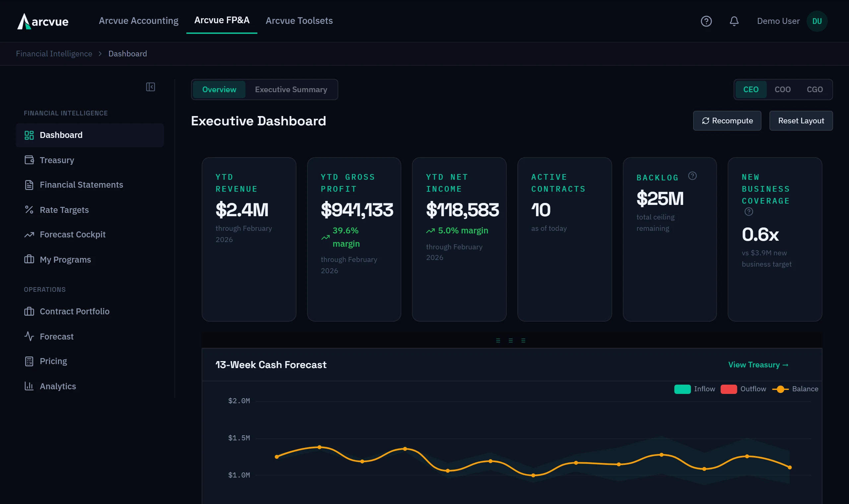
Task: Open Treasury in the sidebar
Action: point(90,160)
